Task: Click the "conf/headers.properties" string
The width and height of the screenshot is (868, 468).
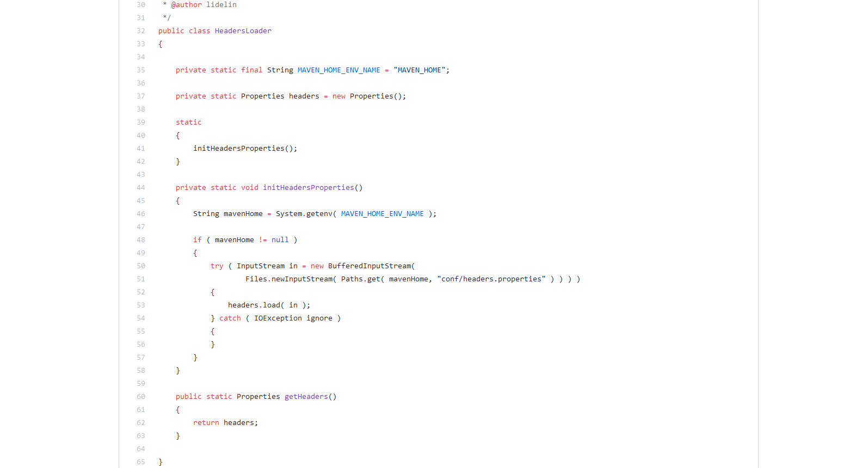Action: pos(491,279)
